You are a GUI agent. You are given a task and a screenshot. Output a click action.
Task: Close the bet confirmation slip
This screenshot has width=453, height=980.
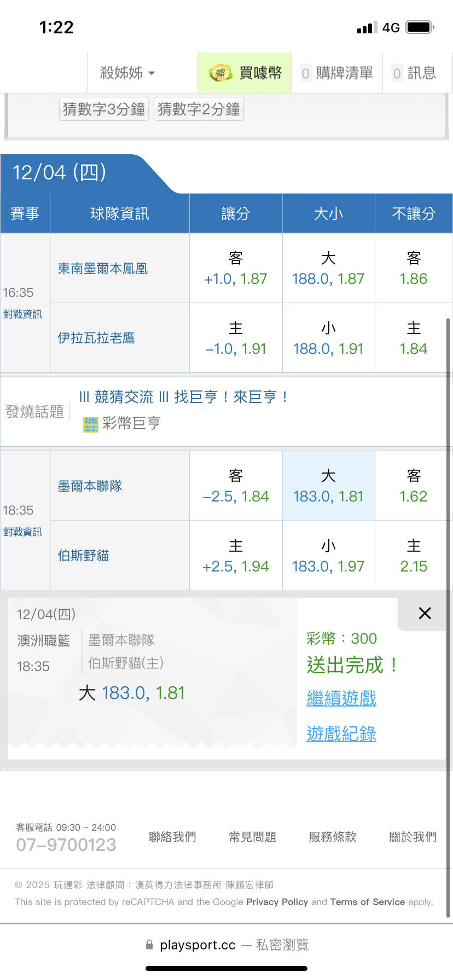click(x=425, y=613)
